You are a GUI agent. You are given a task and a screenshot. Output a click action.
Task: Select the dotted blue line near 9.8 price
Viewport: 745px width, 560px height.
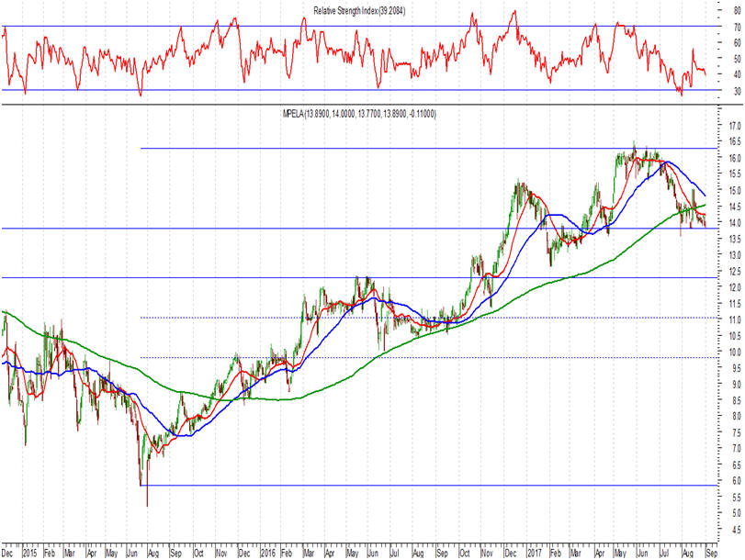[429, 358]
